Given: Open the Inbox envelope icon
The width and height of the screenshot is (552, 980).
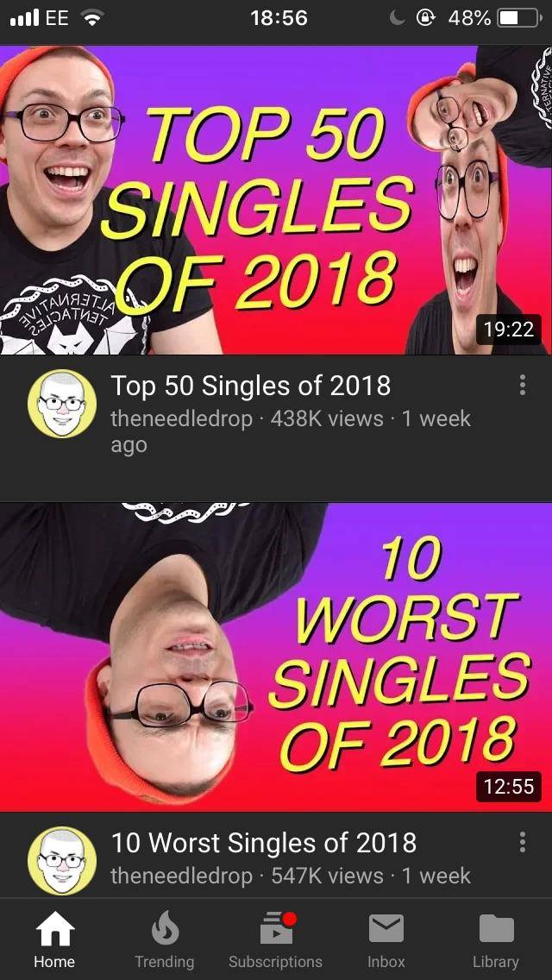Looking at the screenshot, I should pos(386,928).
